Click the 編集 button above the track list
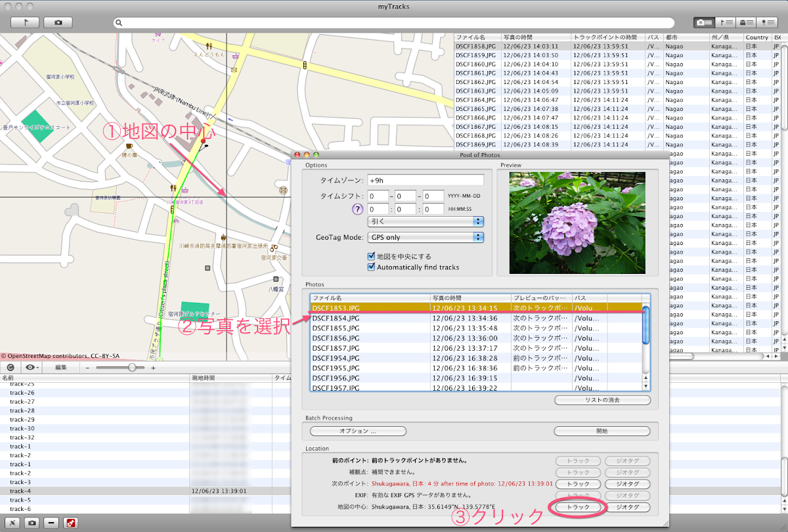The image size is (788, 532). pyautogui.click(x=60, y=368)
